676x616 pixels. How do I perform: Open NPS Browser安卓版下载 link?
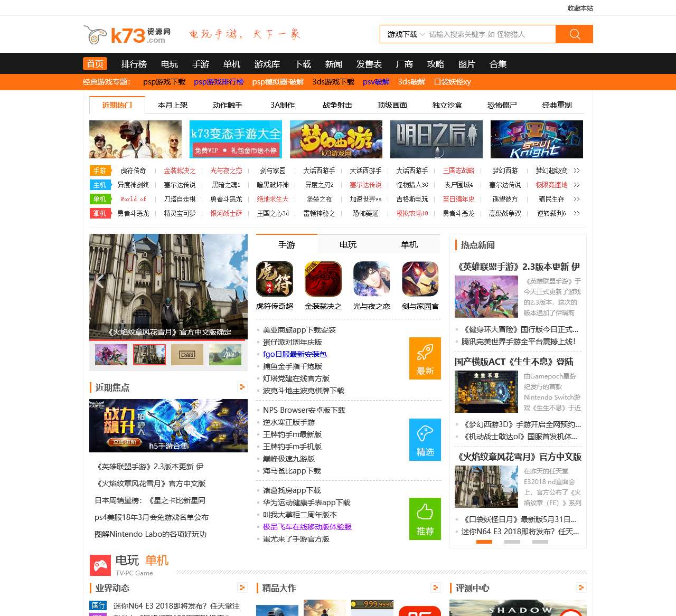click(x=304, y=410)
